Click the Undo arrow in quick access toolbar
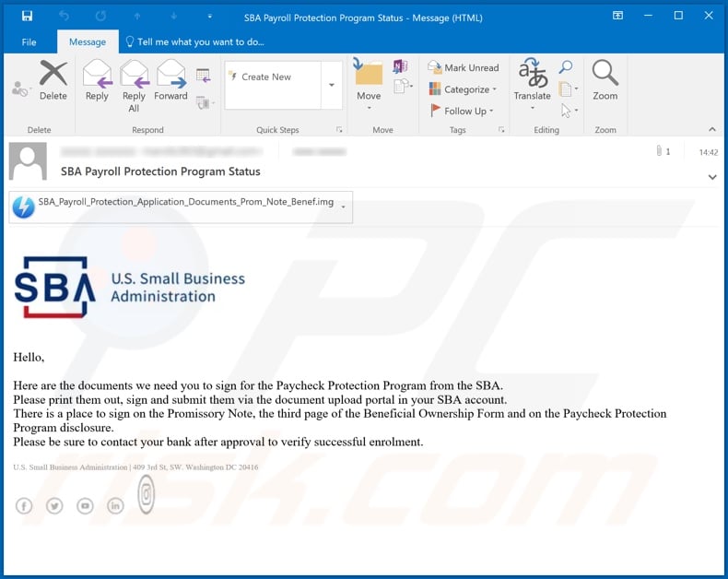Image resolution: width=728 pixels, height=579 pixels. click(x=65, y=17)
